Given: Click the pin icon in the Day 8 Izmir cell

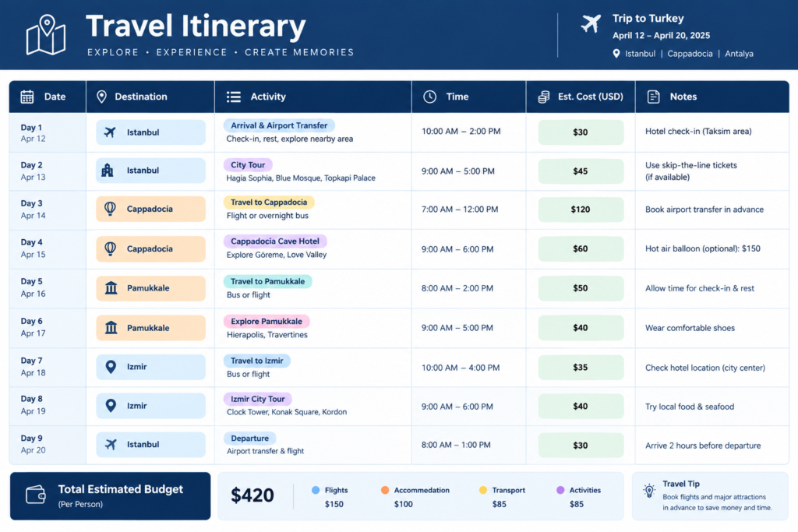Looking at the screenshot, I should coord(111,405).
